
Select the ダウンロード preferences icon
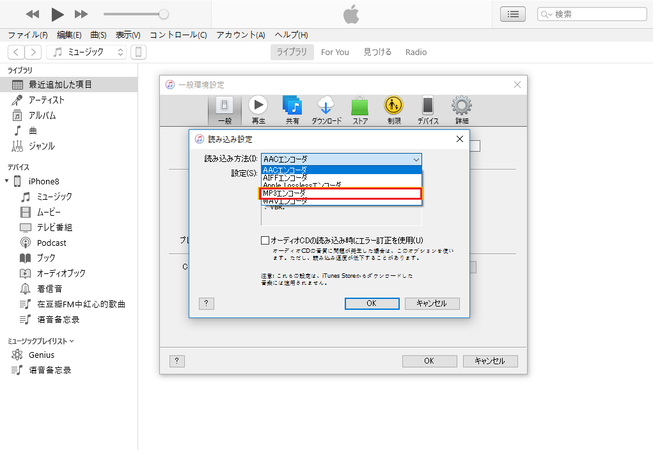(326, 110)
